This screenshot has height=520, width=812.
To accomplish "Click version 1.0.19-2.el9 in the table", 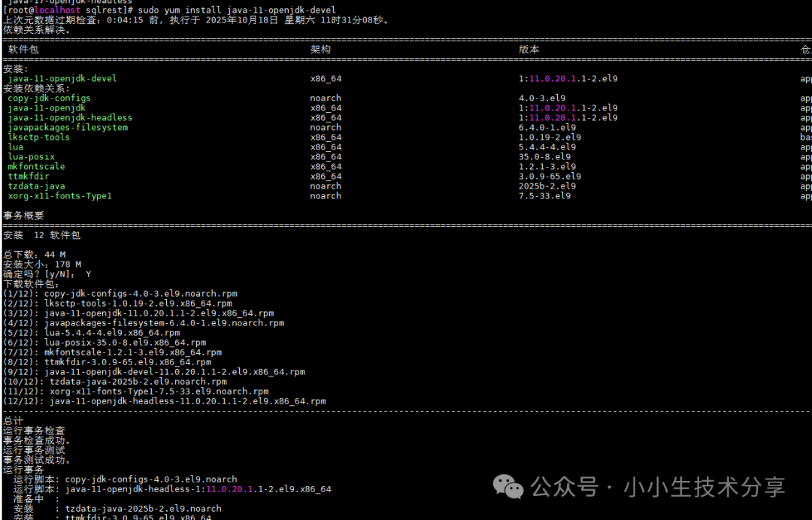I will [550, 137].
